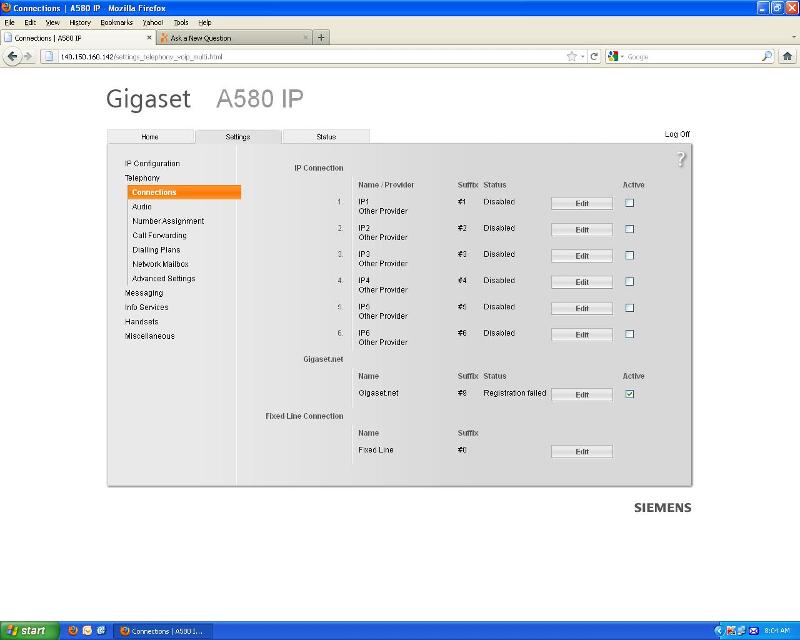The width and height of the screenshot is (800, 640).
Task: Open the Edit menu
Action: (x=30, y=22)
